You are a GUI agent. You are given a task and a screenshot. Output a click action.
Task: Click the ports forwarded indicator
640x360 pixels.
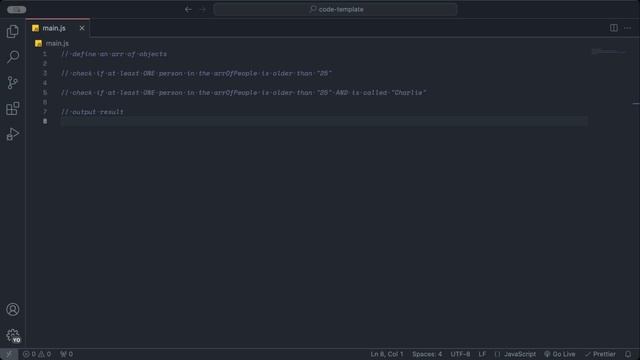point(67,354)
